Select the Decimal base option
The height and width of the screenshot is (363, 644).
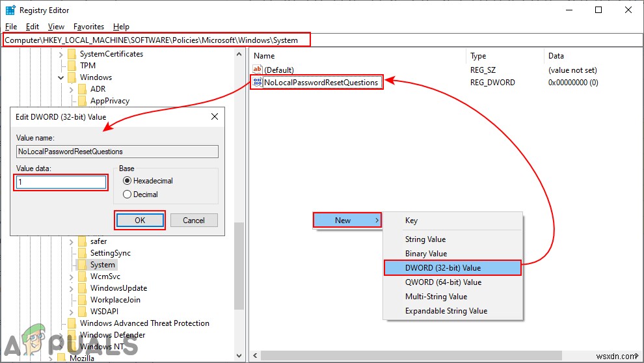click(127, 195)
